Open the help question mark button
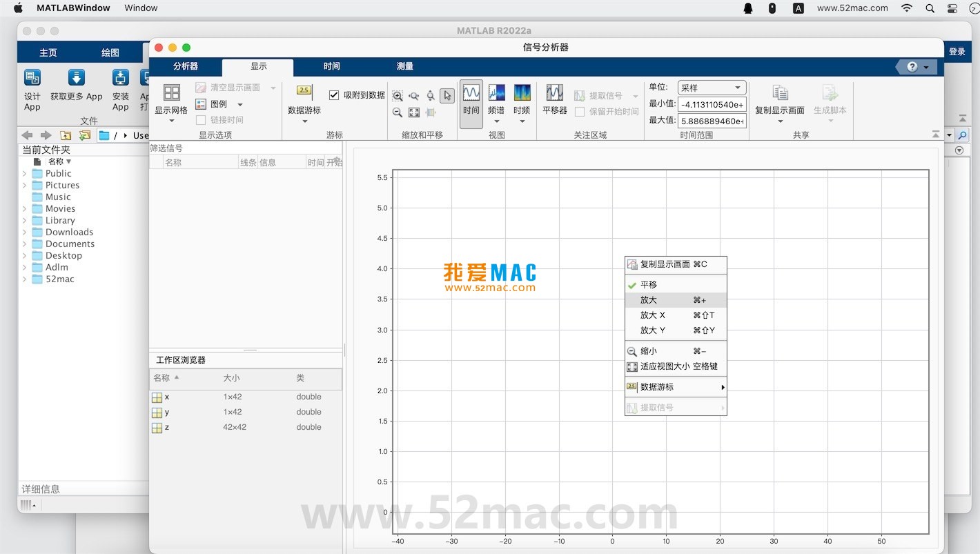The width and height of the screenshot is (980, 554). [x=912, y=67]
